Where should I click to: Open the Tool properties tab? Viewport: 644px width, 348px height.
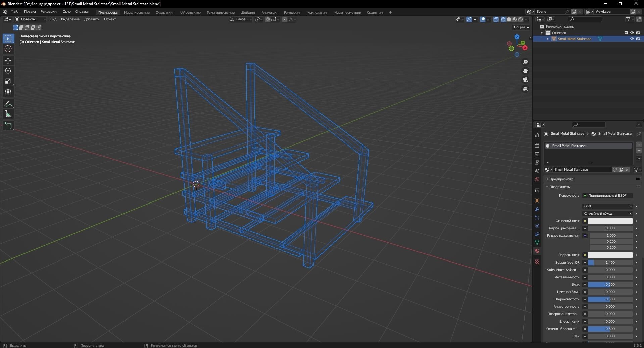point(537,135)
